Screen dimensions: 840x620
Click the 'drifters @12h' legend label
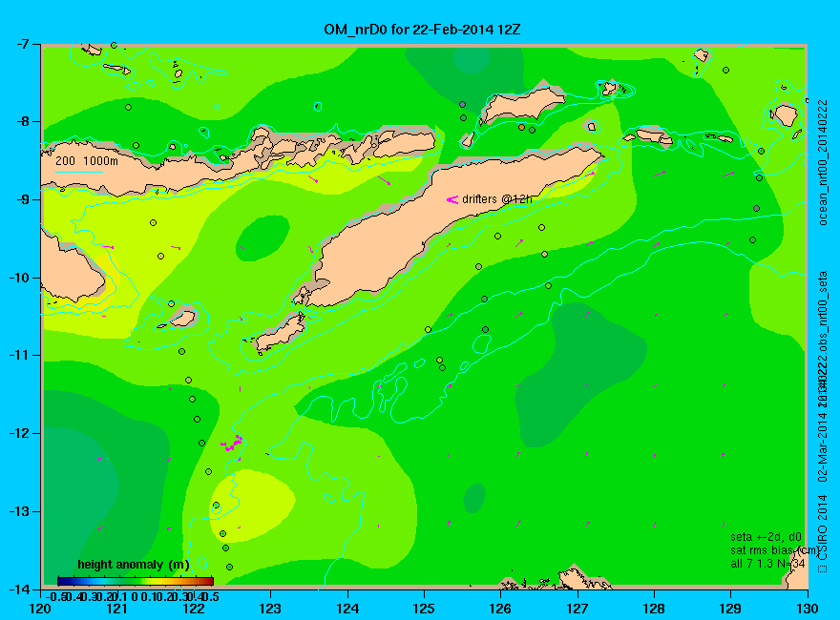coord(497,199)
